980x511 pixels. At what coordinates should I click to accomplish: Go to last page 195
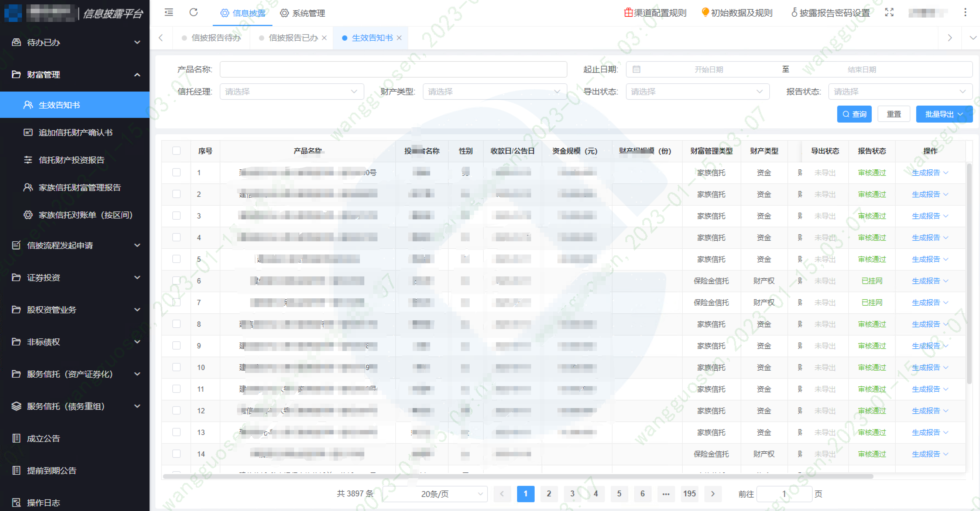click(x=689, y=493)
